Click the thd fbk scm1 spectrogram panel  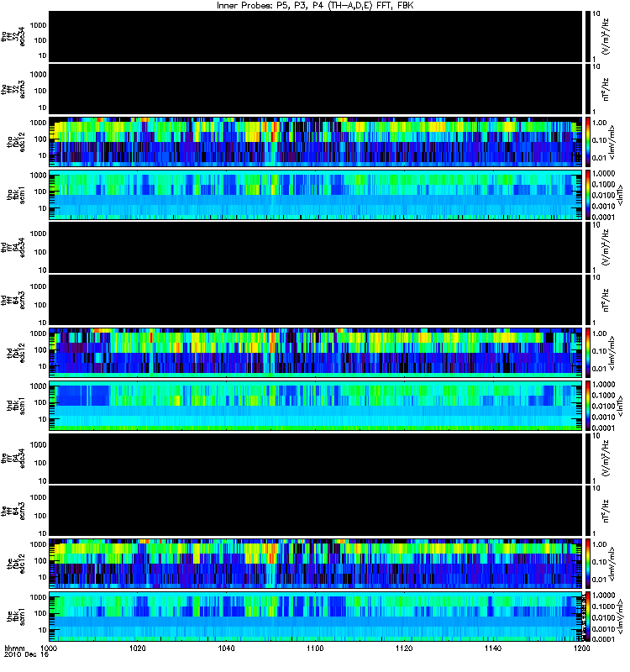coord(316,406)
